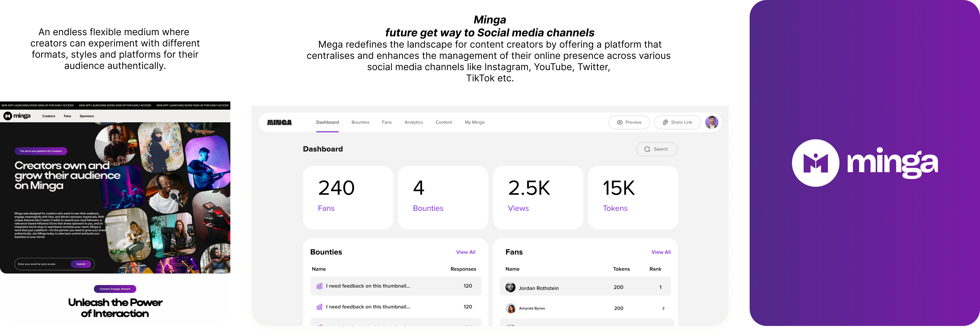Open Fans link on landing page nav

pyautogui.click(x=67, y=116)
